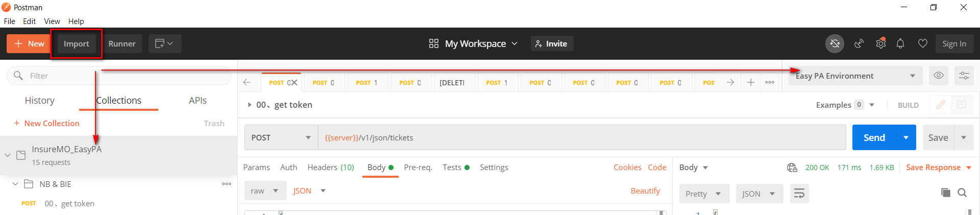Open Save Response dropdown
980x215 pixels.
point(939,167)
